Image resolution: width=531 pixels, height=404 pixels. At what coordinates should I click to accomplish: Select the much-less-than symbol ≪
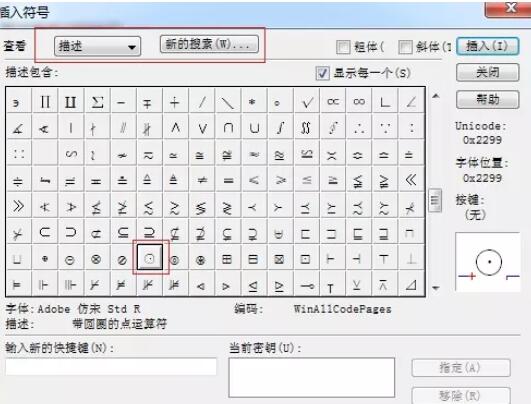pos(411,179)
